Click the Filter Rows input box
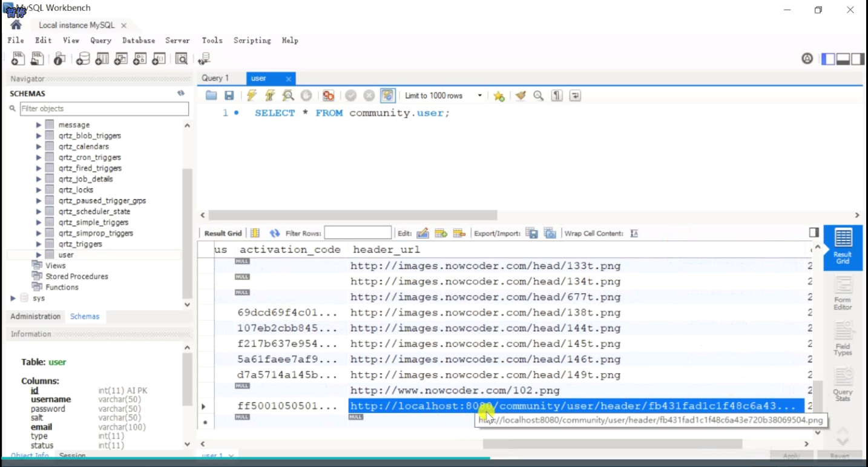This screenshot has height=467, width=868. (x=358, y=233)
